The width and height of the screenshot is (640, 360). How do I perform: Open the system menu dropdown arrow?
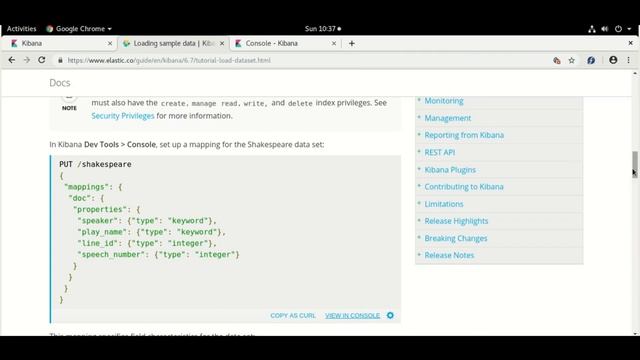629,29
